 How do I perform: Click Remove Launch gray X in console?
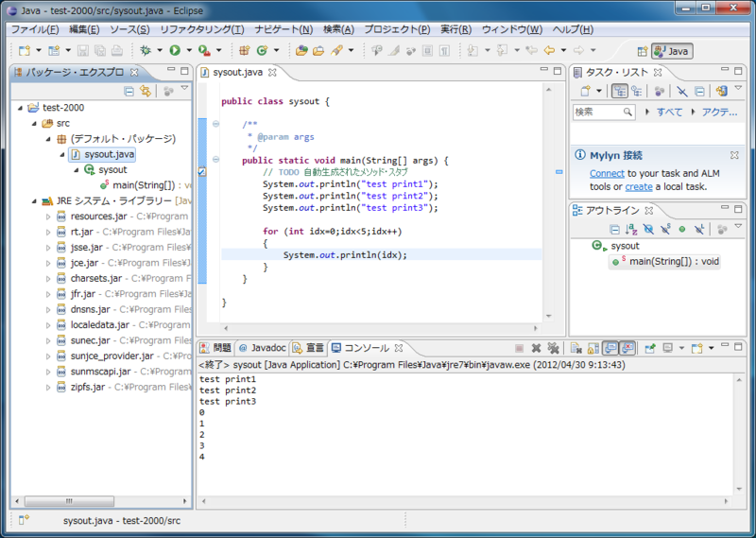pyautogui.click(x=536, y=348)
